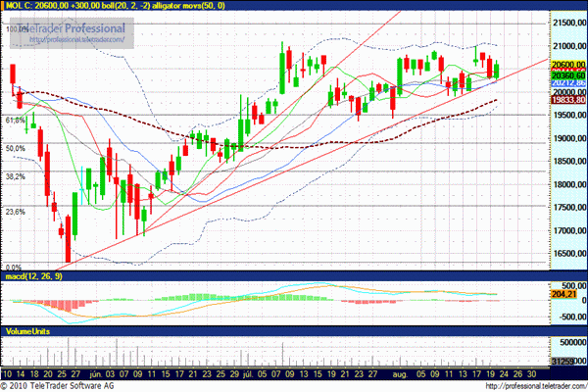588x392 pixels.
Task: Click the 50,0% Fibonacci level label
Action: coord(16,149)
